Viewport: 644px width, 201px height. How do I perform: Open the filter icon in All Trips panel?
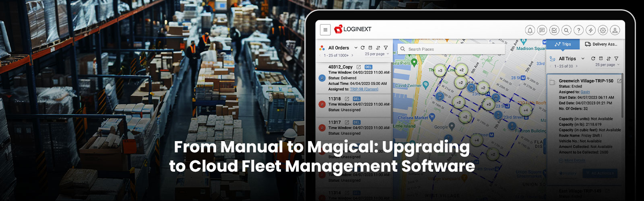pyautogui.click(x=616, y=59)
